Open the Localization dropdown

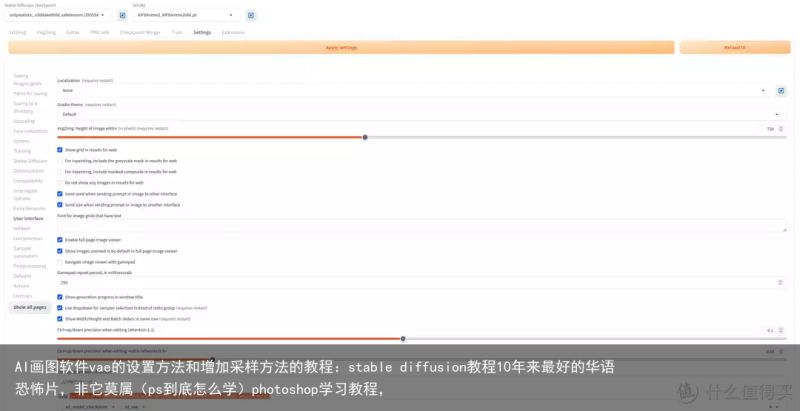pos(414,90)
